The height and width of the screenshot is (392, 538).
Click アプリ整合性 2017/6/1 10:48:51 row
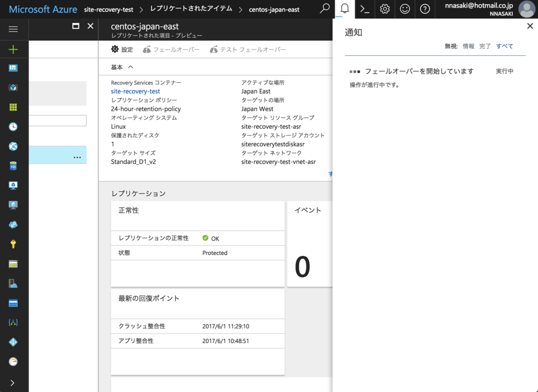(x=198, y=341)
